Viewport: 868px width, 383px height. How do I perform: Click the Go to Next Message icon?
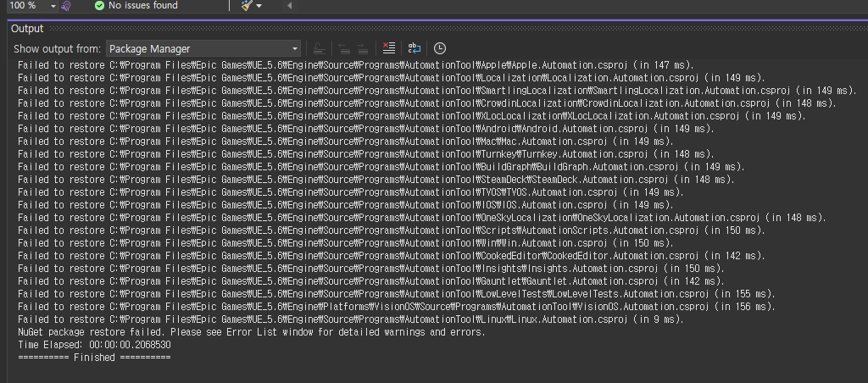[x=362, y=48]
